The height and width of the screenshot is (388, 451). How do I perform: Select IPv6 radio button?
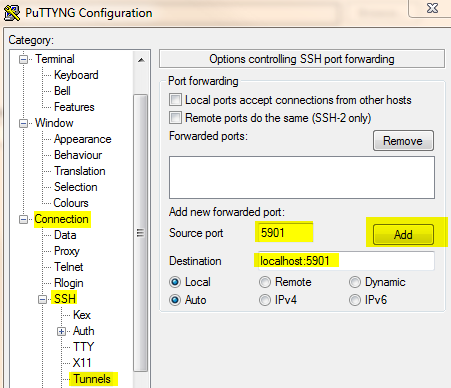coord(355,300)
